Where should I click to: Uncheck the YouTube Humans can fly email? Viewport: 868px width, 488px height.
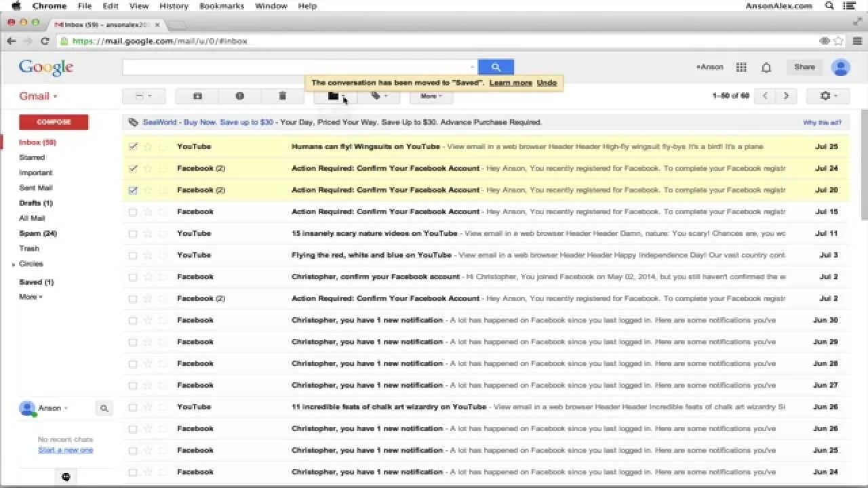[x=133, y=146]
